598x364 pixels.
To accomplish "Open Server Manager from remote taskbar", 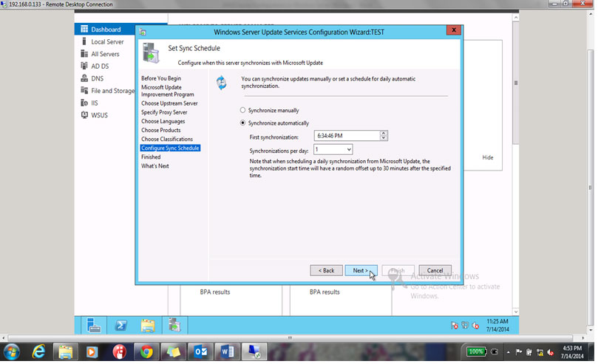I will point(93,326).
